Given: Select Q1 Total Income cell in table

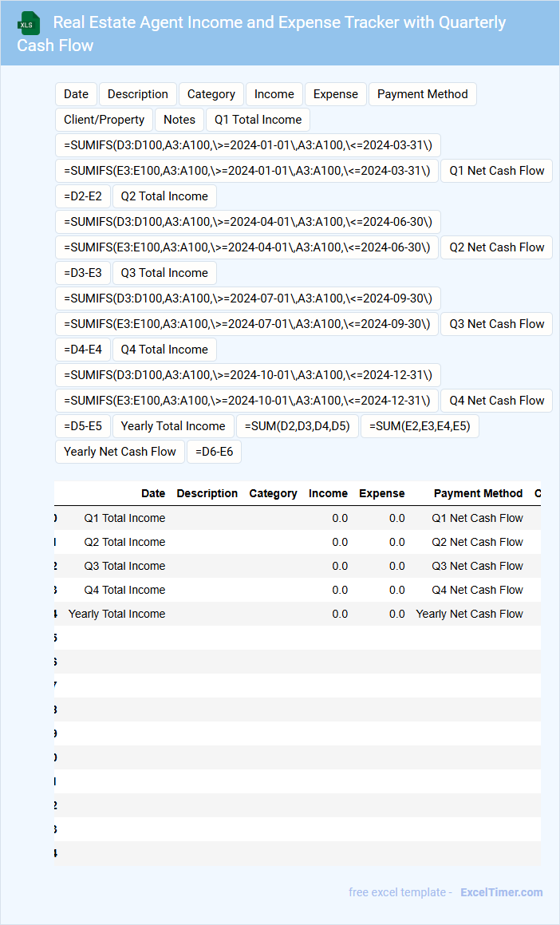Looking at the screenshot, I should click(124, 519).
